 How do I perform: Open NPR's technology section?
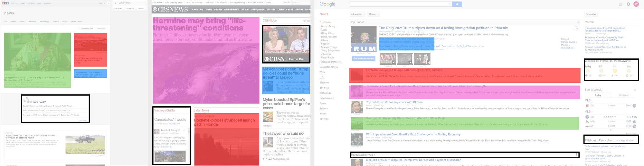click(44, 22)
